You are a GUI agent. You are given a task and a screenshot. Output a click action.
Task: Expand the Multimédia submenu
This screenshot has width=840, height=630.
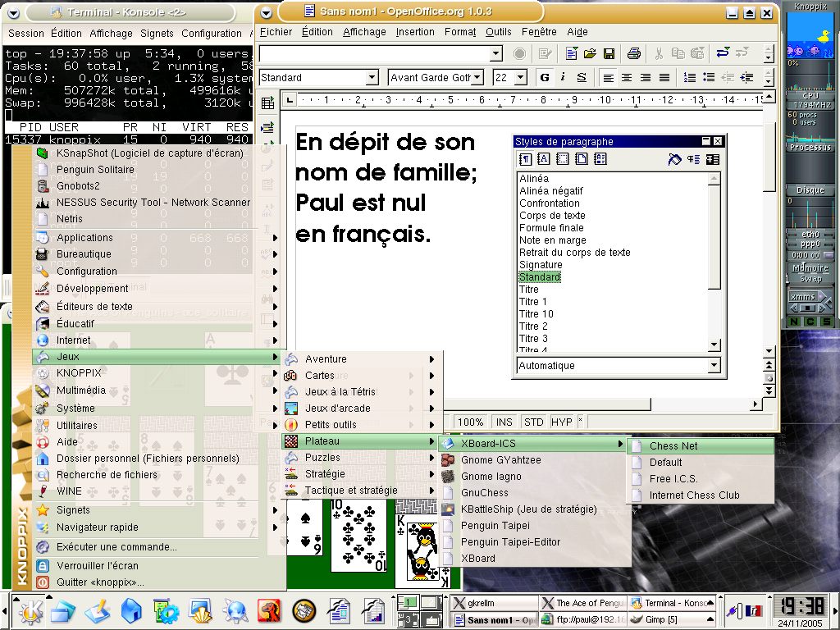157,390
